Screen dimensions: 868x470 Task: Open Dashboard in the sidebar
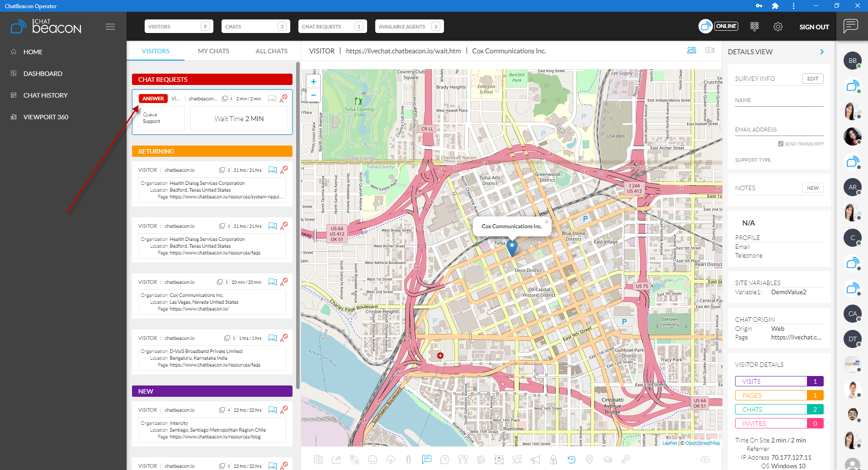(x=43, y=74)
